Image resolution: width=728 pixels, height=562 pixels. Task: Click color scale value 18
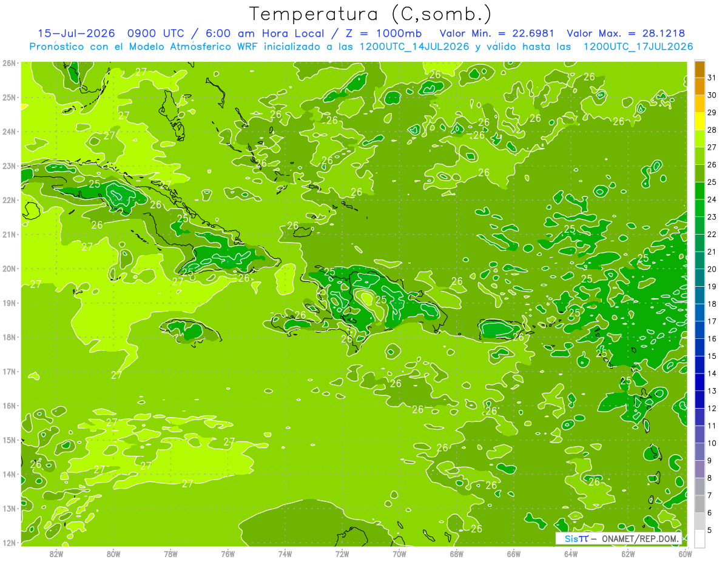(712, 304)
